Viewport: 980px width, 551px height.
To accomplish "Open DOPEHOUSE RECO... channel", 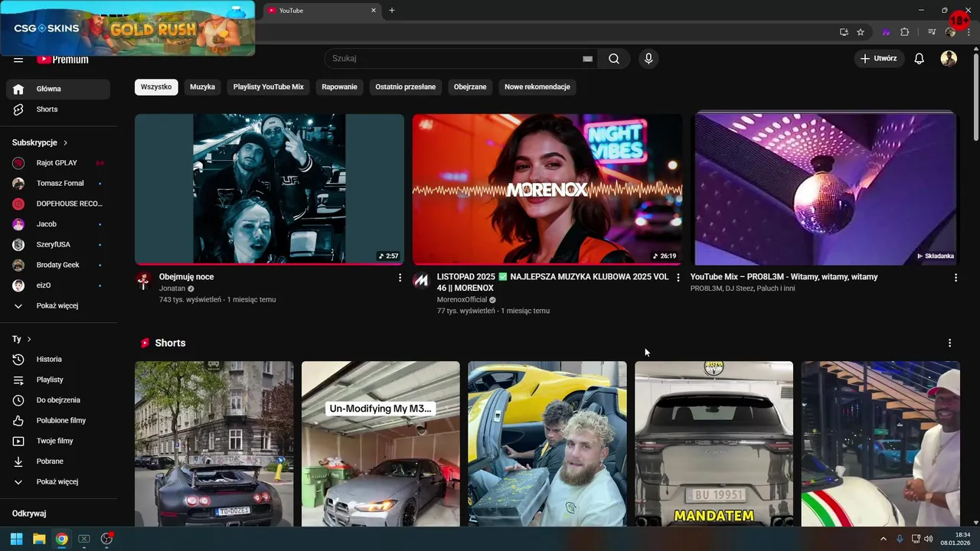I will 58,204.
